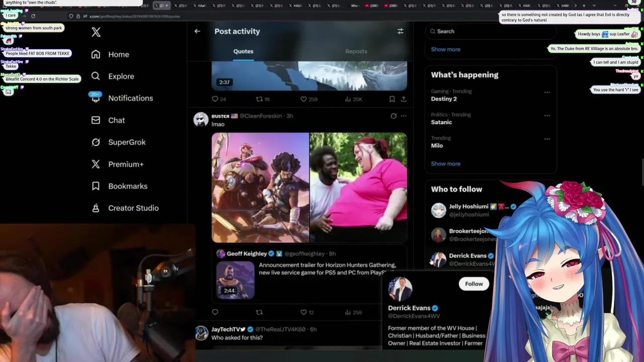Click the Grok icon on BUSTER's post
Viewport: 644px width, 362px height.
pyautogui.click(x=393, y=116)
